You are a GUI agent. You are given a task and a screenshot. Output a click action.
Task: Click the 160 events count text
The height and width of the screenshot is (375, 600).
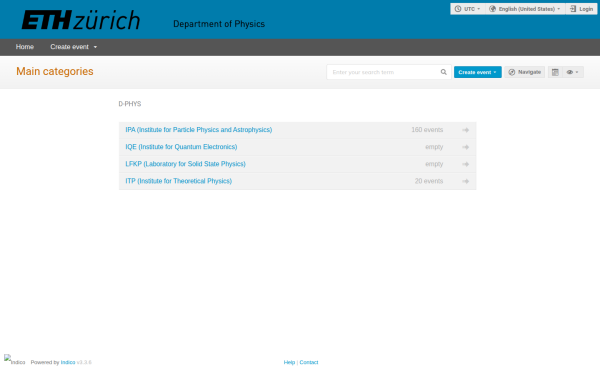tap(427, 130)
